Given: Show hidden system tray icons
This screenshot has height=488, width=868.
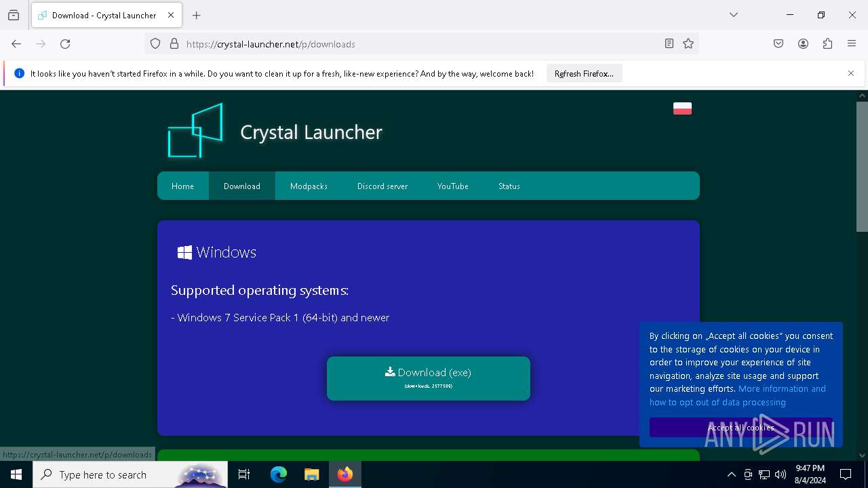Looking at the screenshot, I should 731,474.
